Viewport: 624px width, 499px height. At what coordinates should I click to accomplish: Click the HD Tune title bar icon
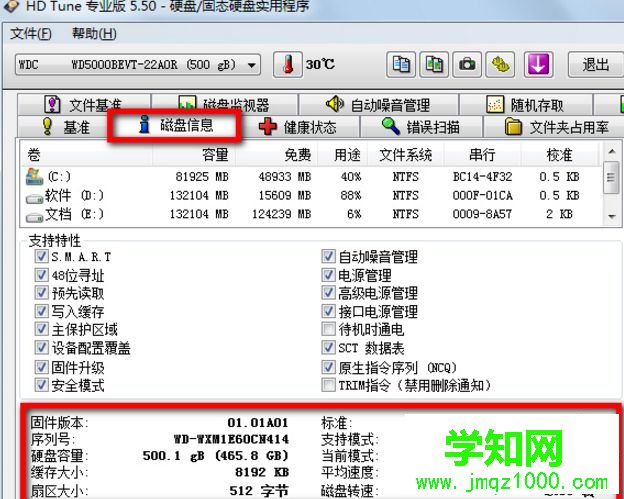point(10,6)
